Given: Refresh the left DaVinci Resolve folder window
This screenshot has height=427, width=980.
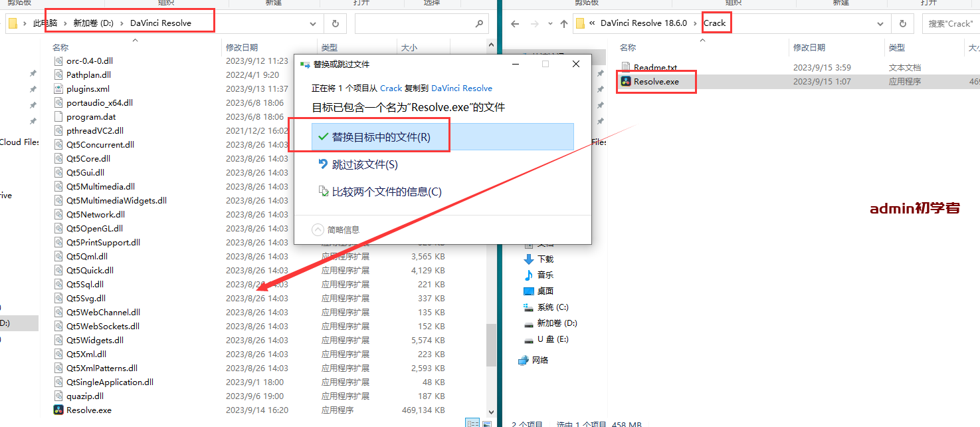Looking at the screenshot, I should [x=335, y=23].
